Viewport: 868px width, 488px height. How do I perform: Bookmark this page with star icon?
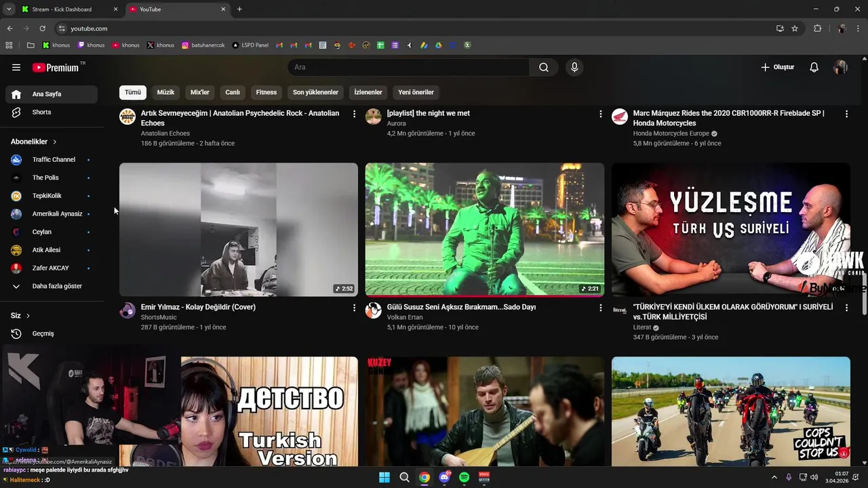[795, 28]
